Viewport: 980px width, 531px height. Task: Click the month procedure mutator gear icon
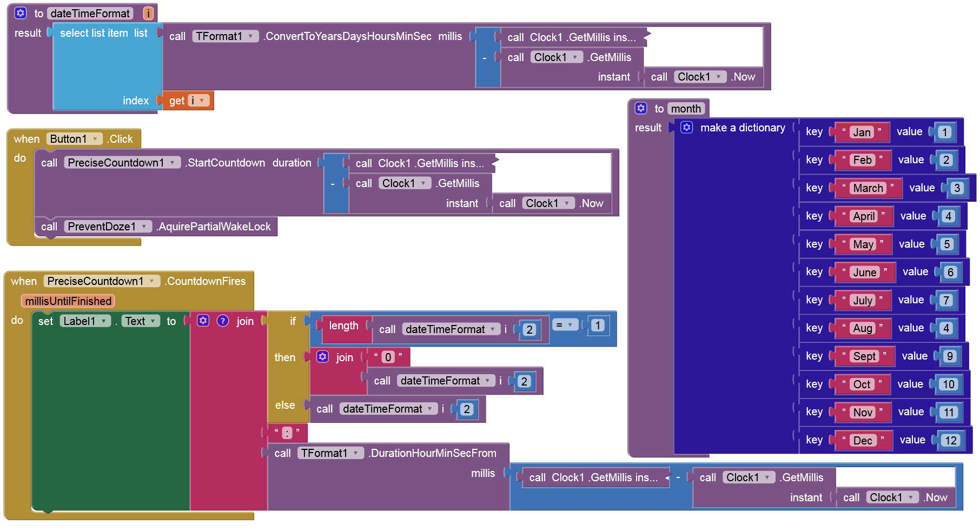(641, 108)
